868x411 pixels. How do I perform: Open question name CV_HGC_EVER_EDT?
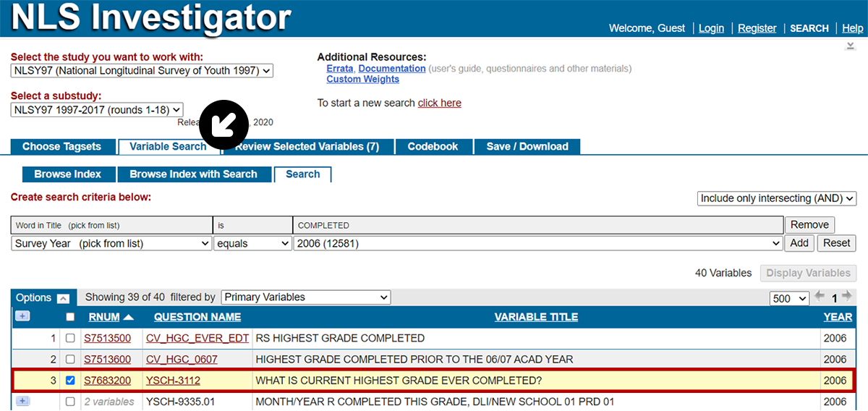coord(197,338)
